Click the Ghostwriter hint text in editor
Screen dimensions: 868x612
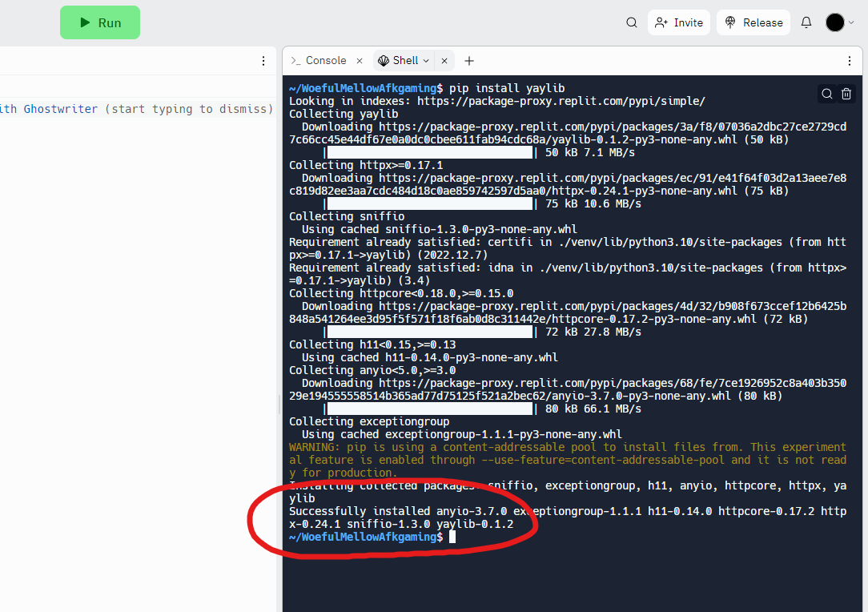pos(137,109)
